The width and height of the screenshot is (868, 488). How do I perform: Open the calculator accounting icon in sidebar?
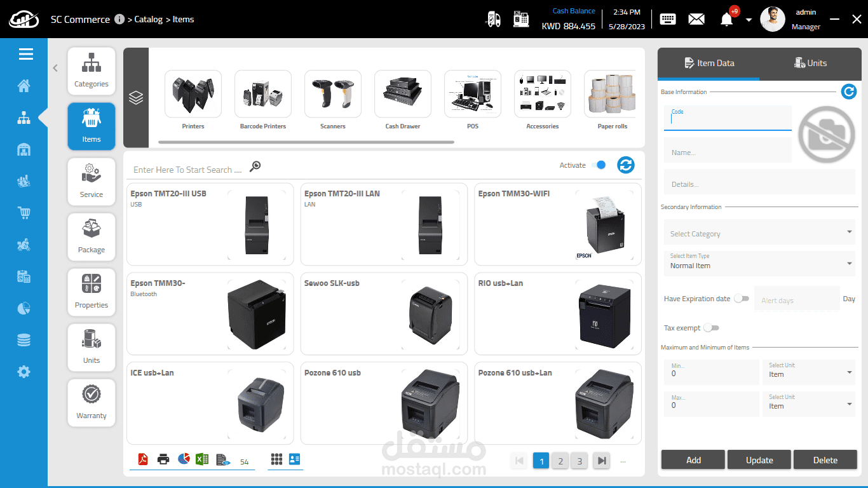[24, 276]
